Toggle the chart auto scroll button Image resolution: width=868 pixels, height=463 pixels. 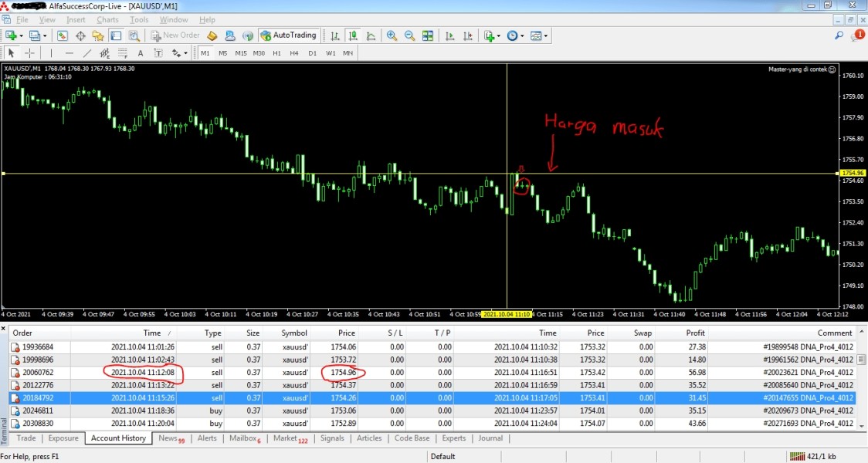pos(449,35)
